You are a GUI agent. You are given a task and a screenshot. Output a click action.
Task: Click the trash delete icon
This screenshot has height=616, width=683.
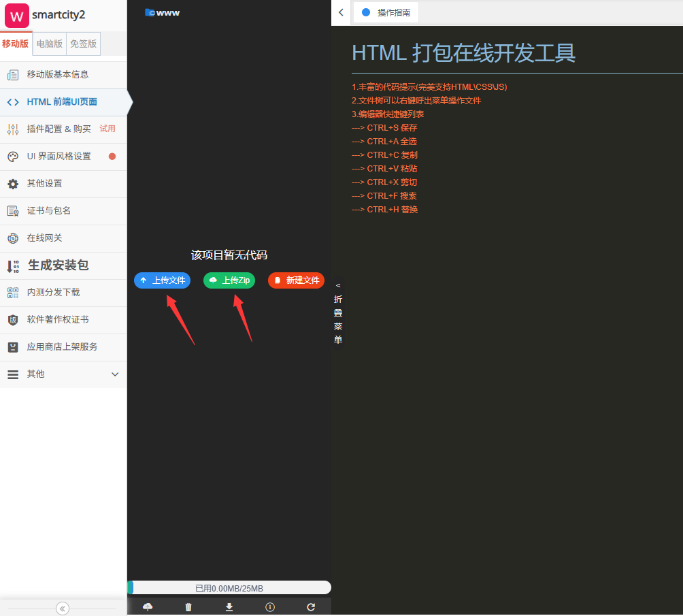pyautogui.click(x=188, y=607)
